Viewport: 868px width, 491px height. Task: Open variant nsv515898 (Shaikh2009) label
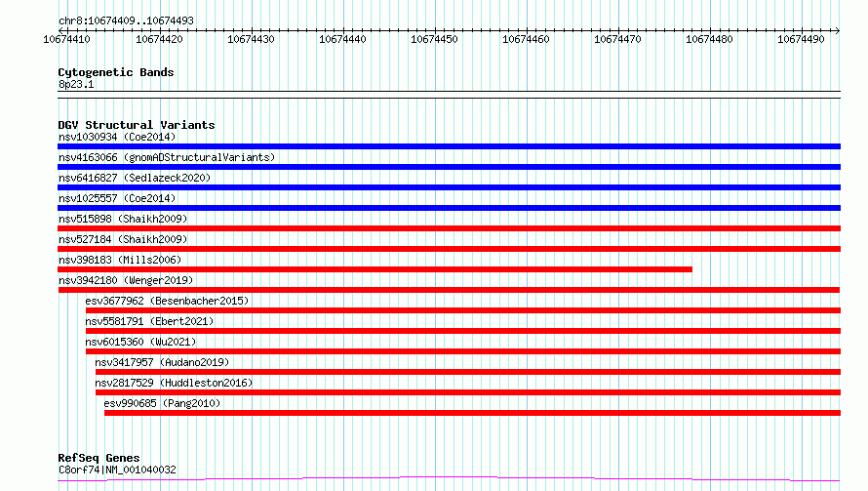pos(123,219)
